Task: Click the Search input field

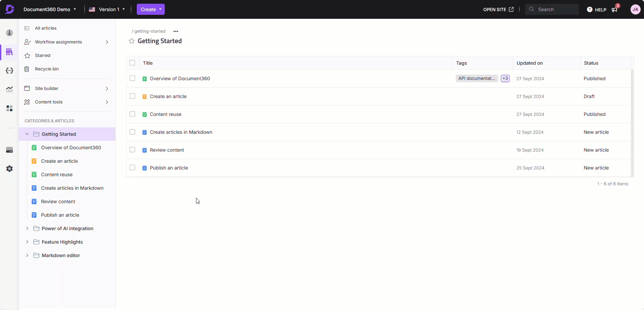Action: 552,9
